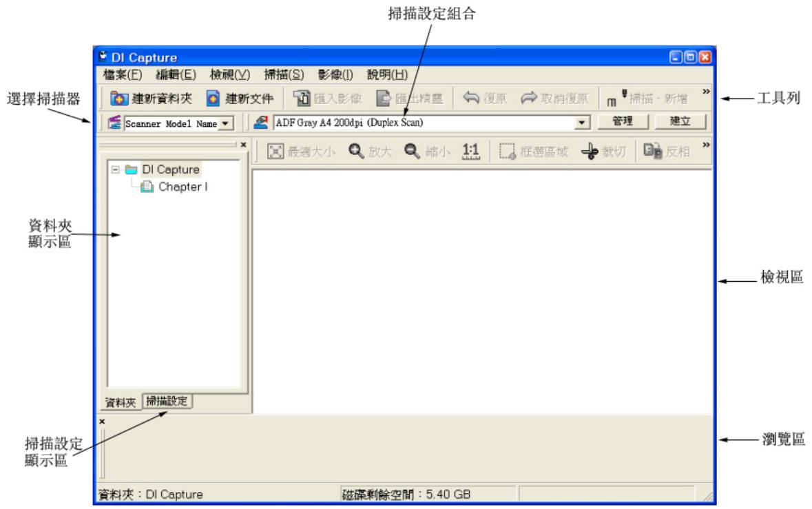Open the 影像(I) menu
The height and width of the screenshot is (509, 812).
335,74
